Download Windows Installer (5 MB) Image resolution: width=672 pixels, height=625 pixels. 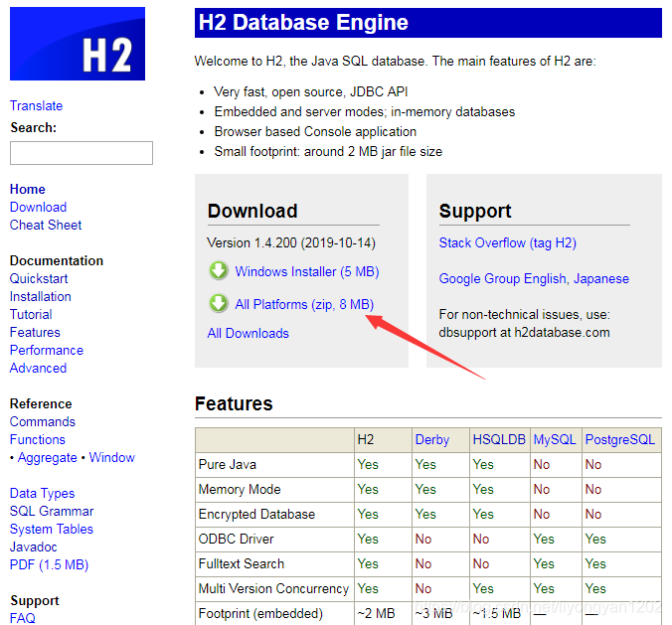[307, 271]
